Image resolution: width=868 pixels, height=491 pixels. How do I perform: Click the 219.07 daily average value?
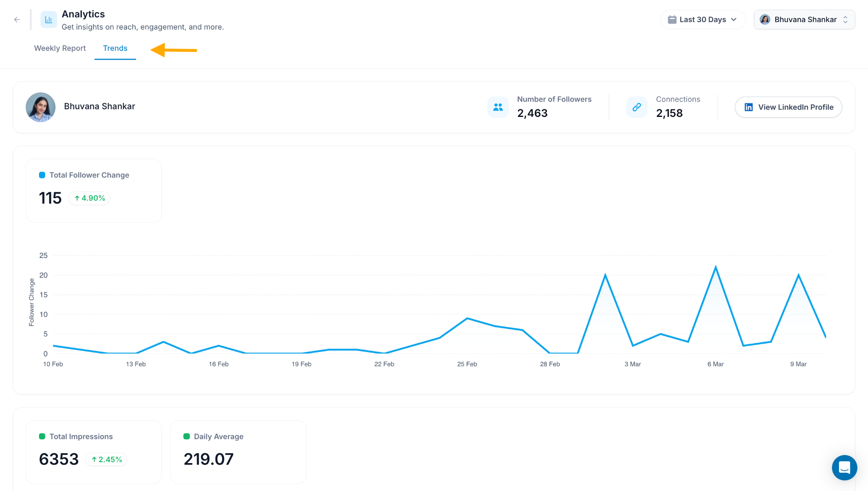[209, 459]
